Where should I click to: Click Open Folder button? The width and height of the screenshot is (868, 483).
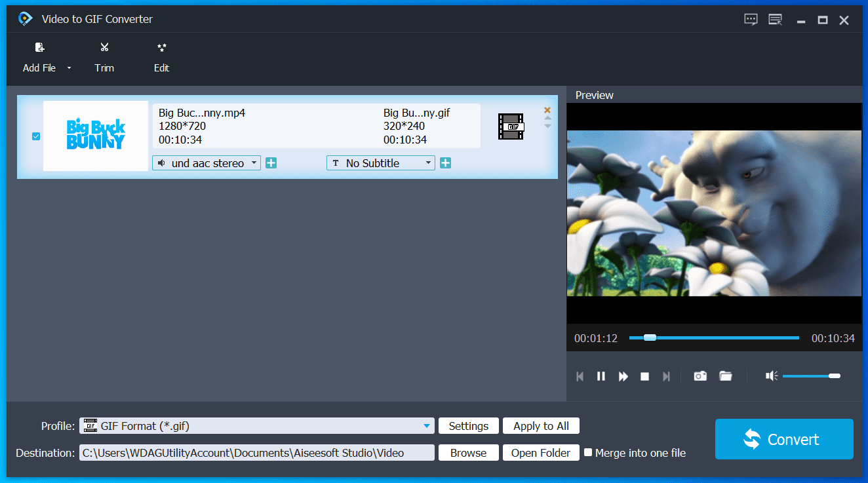(541, 453)
